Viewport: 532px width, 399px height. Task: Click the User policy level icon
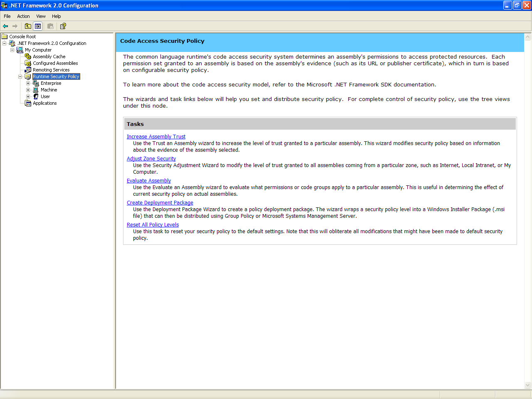click(36, 96)
